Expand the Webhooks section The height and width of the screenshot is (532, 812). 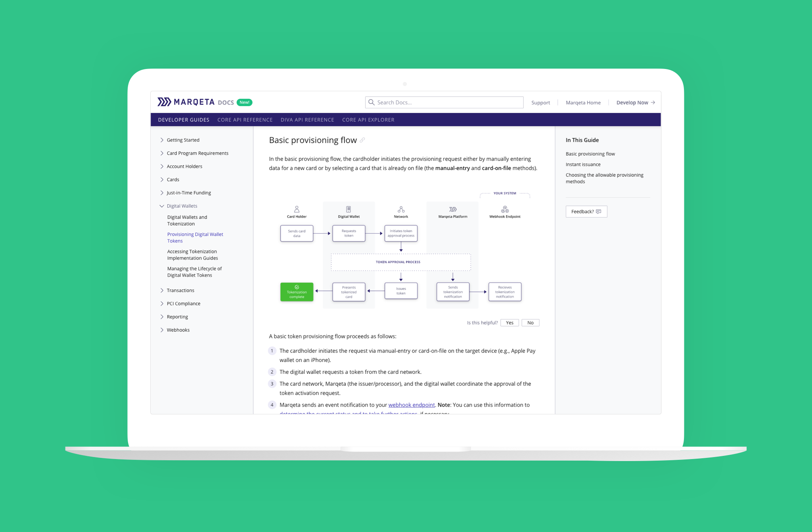tap(162, 330)
